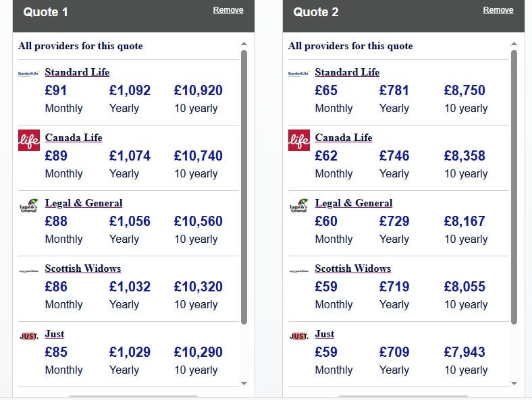Open Scottish Widows link in Quote 2
Screen dimensions: 532x400
click(x=352, y=268)
